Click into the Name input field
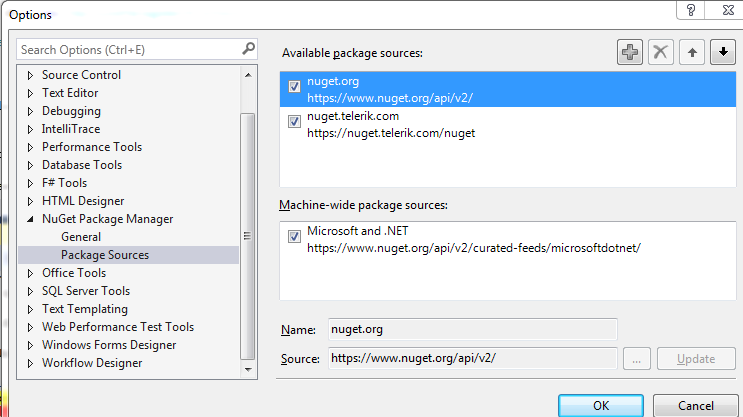The image size is (743, 417). pyautogui.click(x=472, y=329)
